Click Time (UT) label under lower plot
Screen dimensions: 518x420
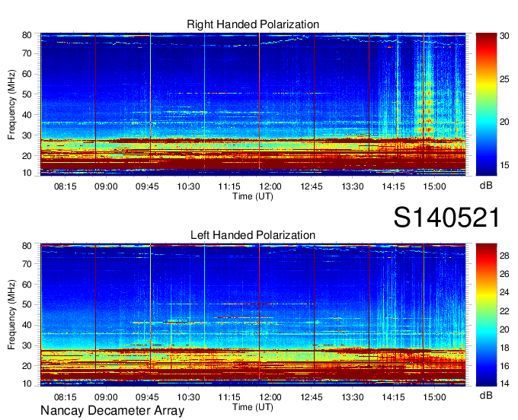[x=253, y=407]
